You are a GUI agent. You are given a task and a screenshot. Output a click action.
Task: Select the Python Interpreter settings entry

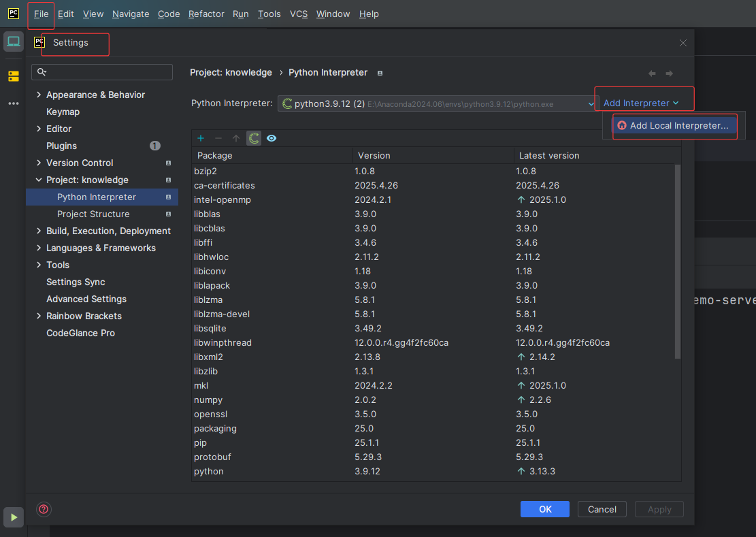(x=97, y=197)
